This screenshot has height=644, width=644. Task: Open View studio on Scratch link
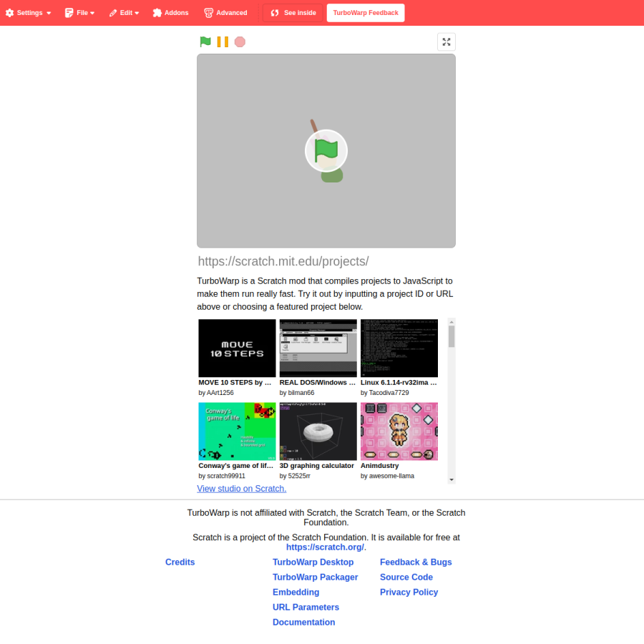pos(242,489)
